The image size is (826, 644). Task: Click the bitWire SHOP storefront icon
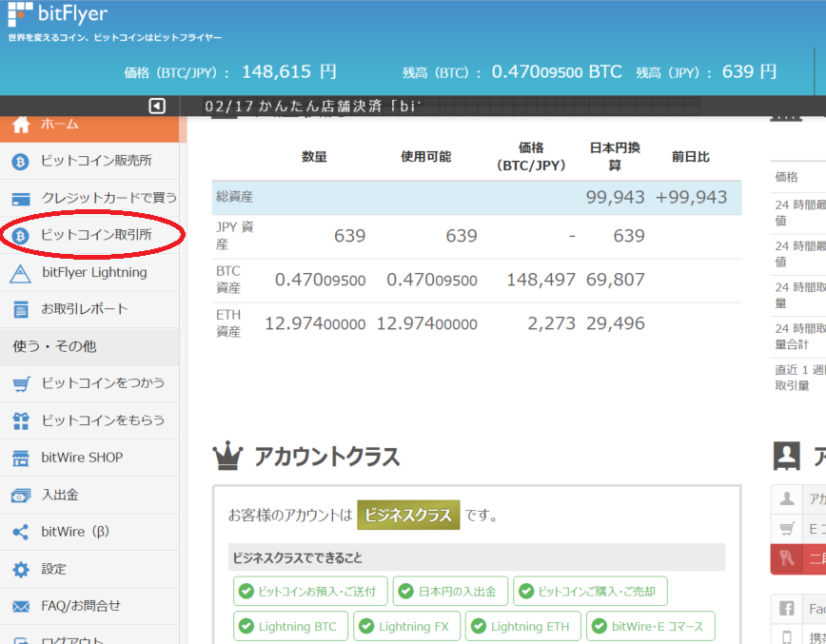click(21, 459)
